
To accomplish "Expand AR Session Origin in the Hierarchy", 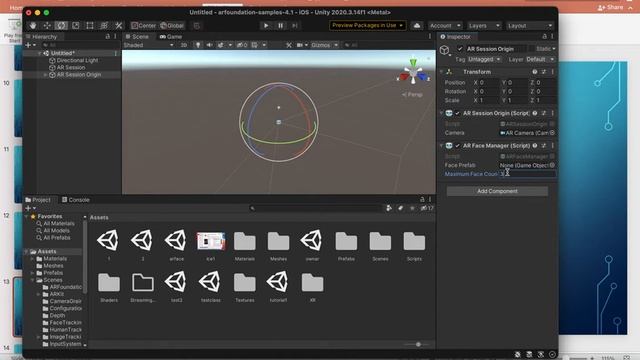I will [45, 75].
